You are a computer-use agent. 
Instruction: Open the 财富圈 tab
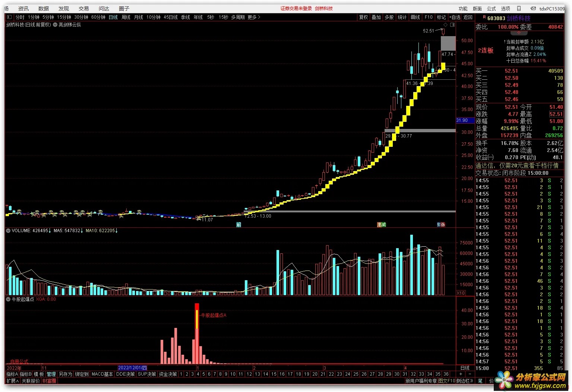[50, 381]
